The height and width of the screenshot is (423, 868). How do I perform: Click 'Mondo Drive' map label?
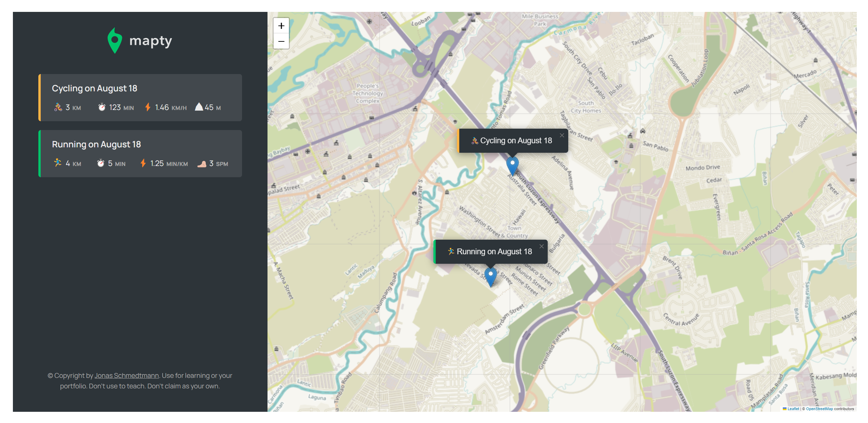pyautogui.click(x=703, y=168)
